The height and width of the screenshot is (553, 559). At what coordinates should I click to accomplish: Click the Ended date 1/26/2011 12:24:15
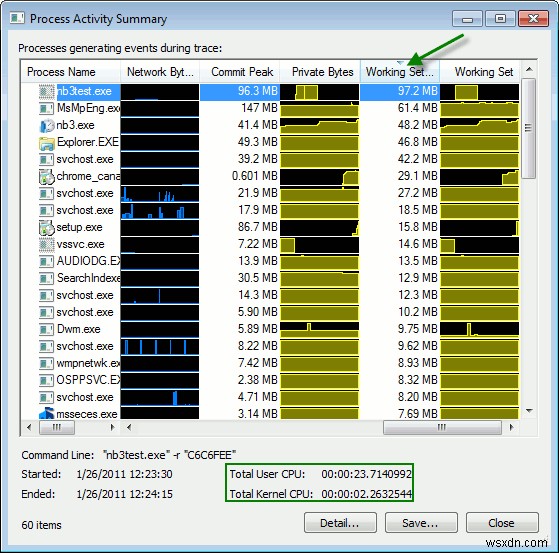124,494
